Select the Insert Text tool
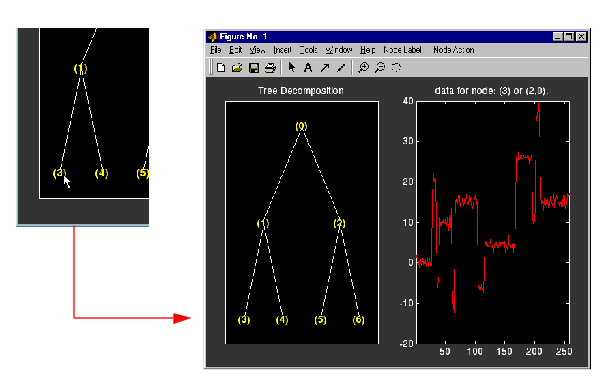The width and height of the screenshot is (600, 383). pos(308,68)
